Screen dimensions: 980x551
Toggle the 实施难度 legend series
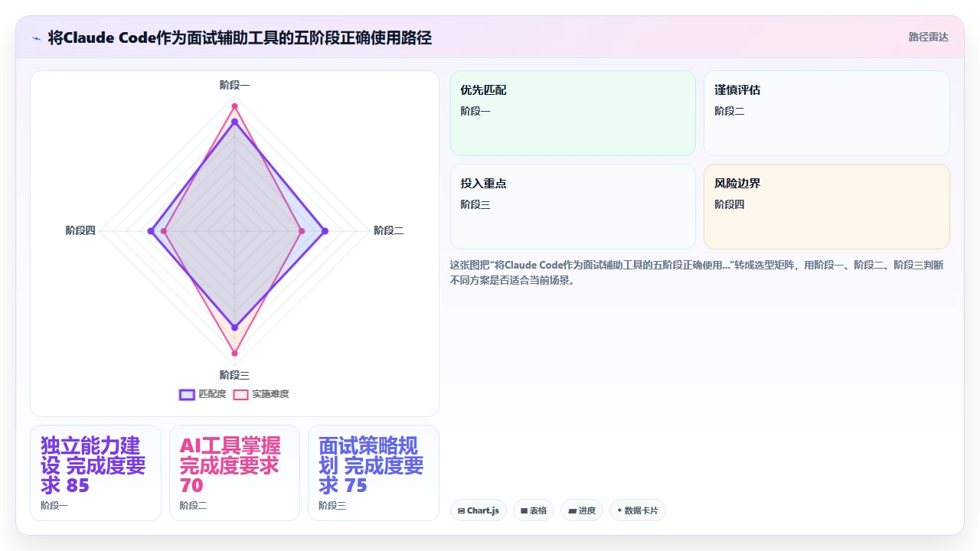pyautogui.click(x=261, y=394)
